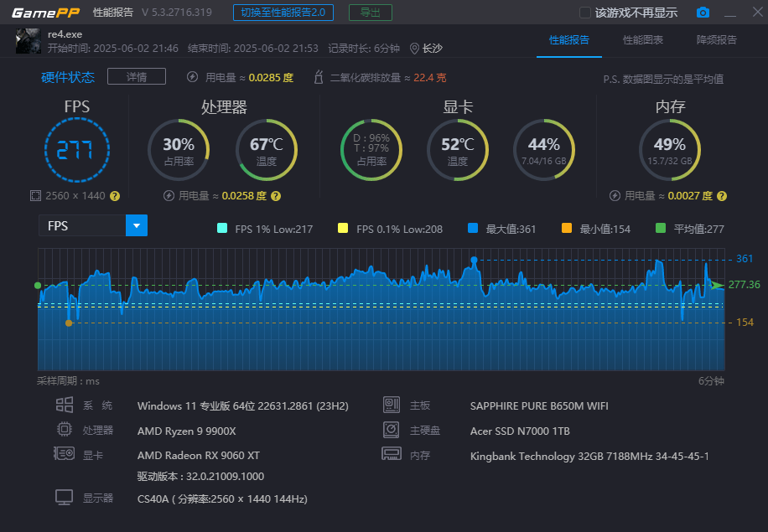Open the FPS metric dropdown arrow
The width and height of the screenshot is (768, 532).
tap(137, 225)
